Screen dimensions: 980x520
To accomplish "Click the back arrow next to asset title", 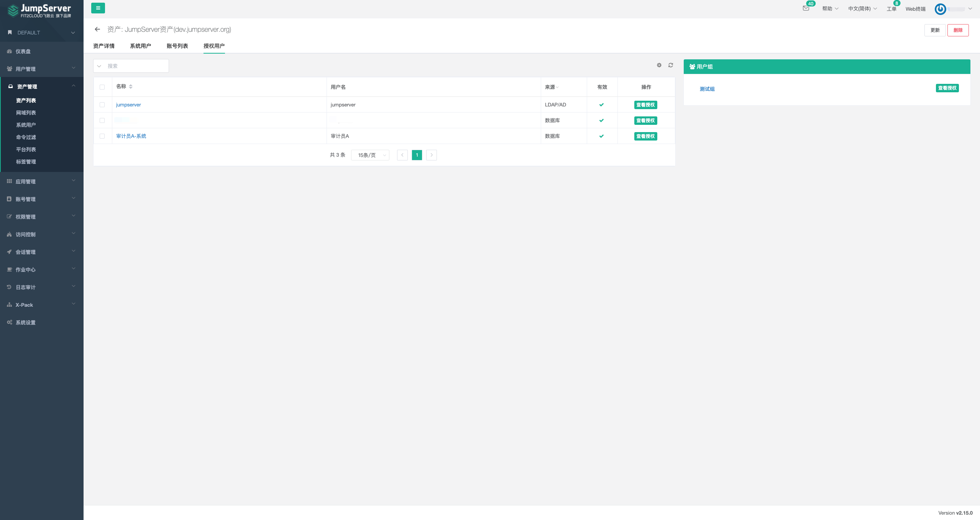I will (97, 29).
